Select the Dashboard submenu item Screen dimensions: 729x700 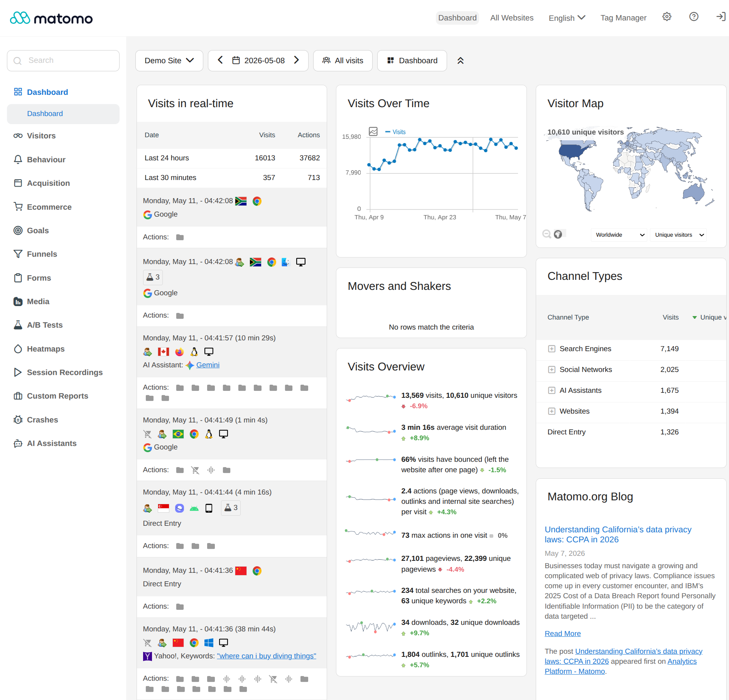(x=63, y=114)
